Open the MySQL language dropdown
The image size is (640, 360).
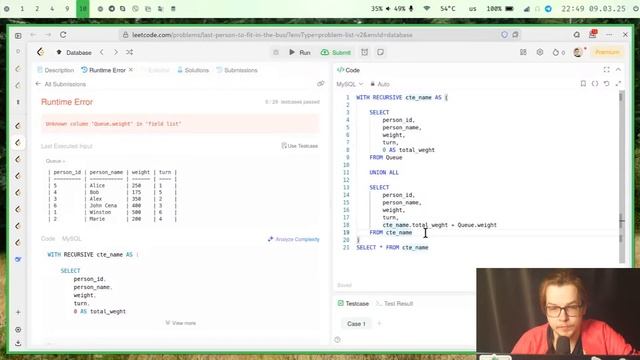349,84
